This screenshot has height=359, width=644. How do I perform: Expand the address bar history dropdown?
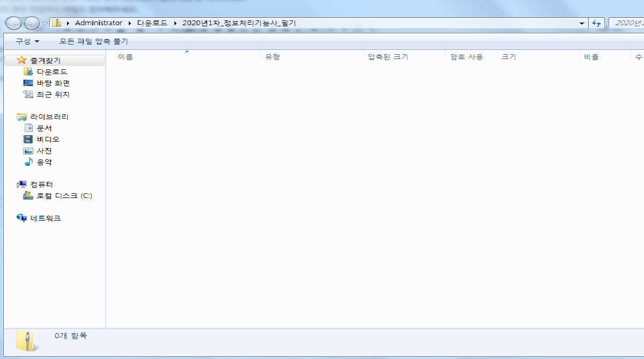582,24
